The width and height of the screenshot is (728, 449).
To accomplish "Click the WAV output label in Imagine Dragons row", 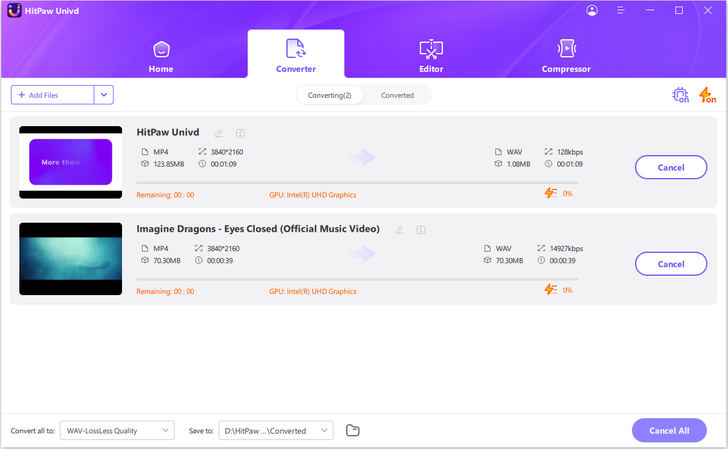I will point(503,248).
